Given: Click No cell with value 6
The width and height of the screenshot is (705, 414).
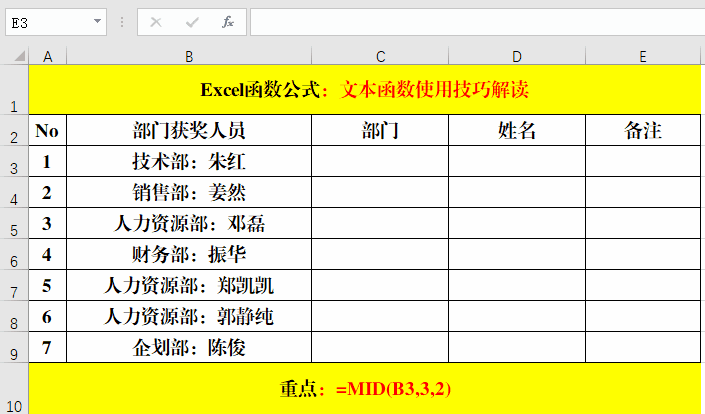Looking at the screenshot, I should click(48, 316).
